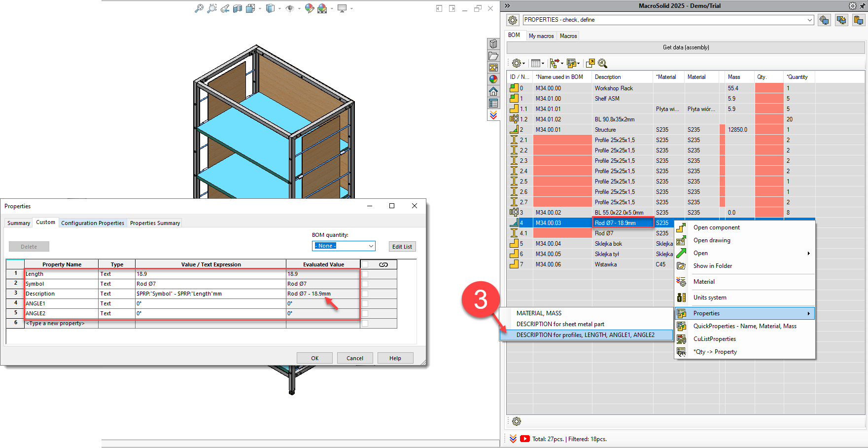Click OK in the Properties dialog
This screenshot has width=868, height=448.
click(x=314, y=358)
